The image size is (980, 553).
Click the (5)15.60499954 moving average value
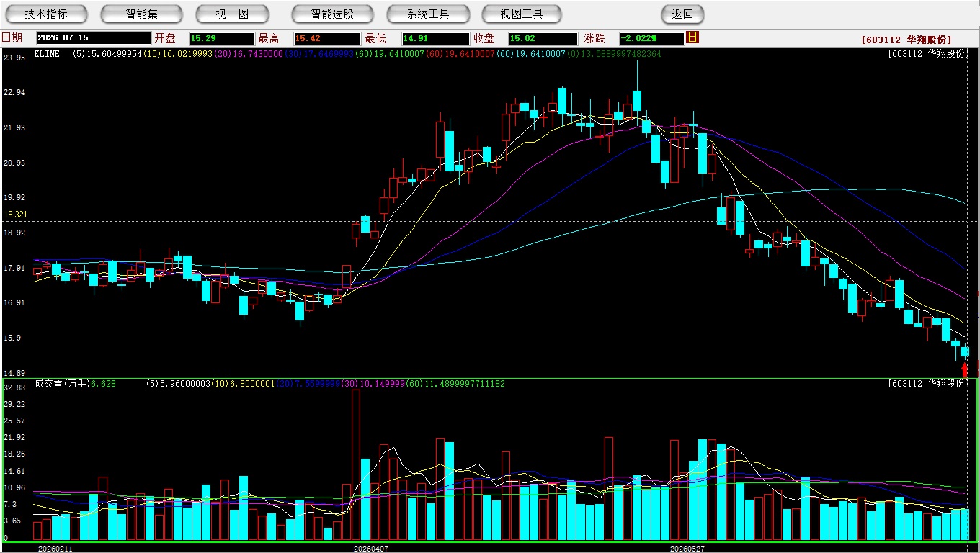click(107, 54)
